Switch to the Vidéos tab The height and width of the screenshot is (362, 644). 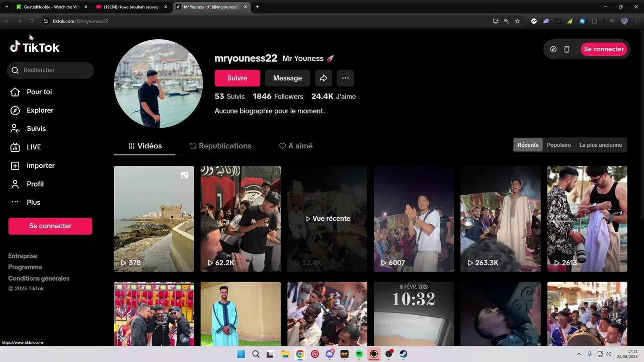[x=145, y=146]
